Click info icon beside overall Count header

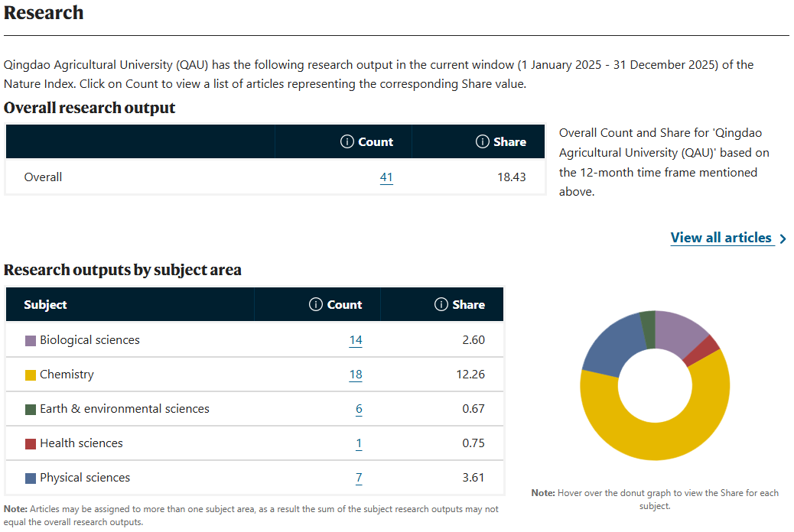[347, 141]
